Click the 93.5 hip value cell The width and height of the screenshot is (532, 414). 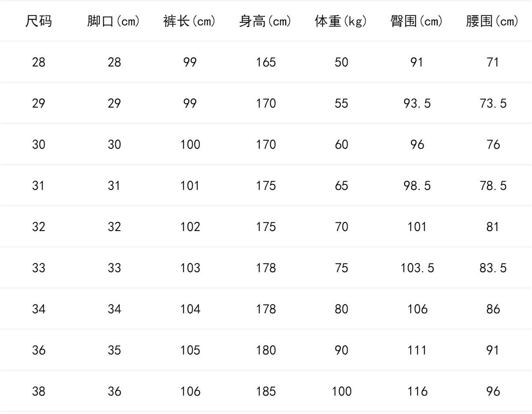tap(417, 104)
